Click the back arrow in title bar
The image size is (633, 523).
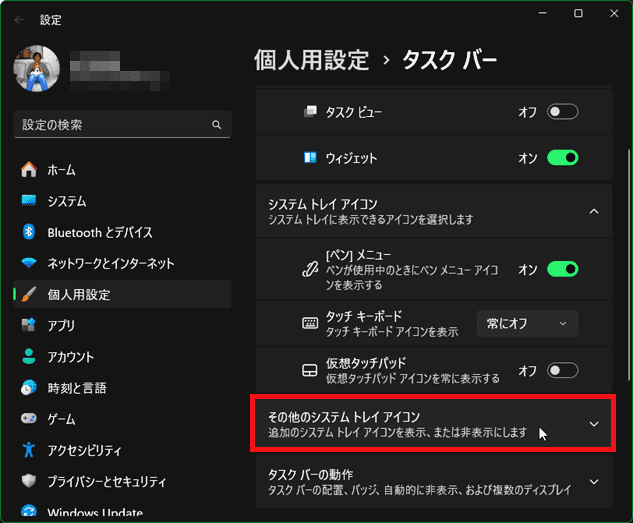tap(20, 17)
